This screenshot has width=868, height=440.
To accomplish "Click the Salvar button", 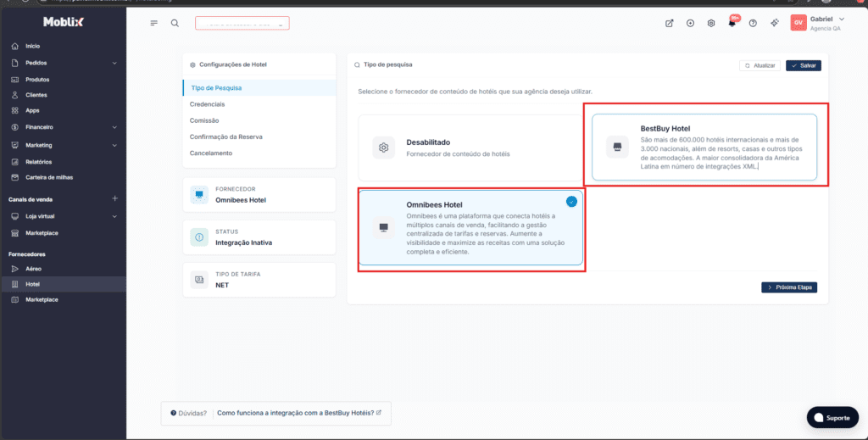I will click(x=804, y=66).
